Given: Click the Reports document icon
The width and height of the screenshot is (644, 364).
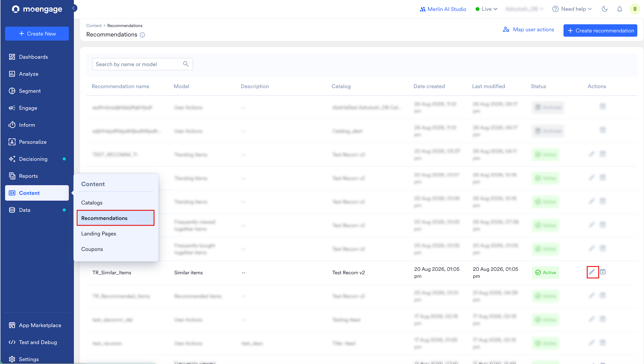Looking at the screenshot, I should click(x=12, y=176).
